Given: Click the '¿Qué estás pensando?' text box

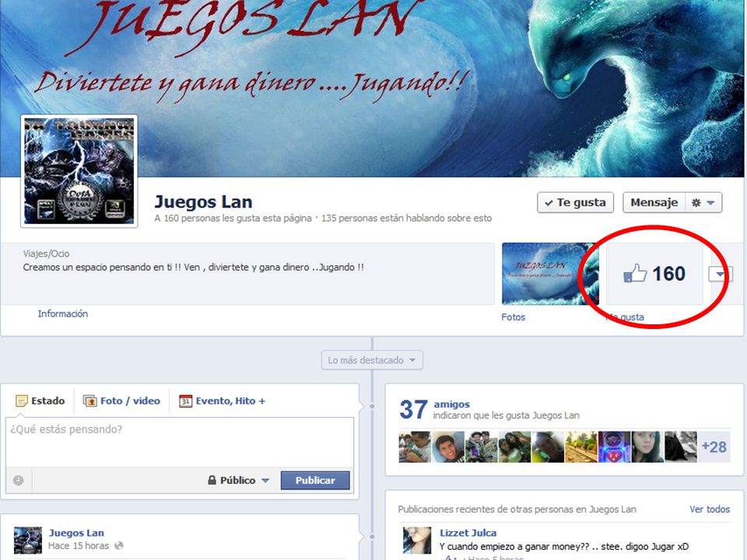Looking at the screenshot, I should [x=180, y=442].
